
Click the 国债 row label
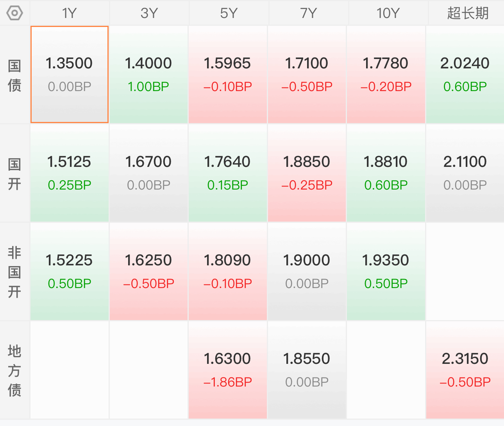click(14, 75)
